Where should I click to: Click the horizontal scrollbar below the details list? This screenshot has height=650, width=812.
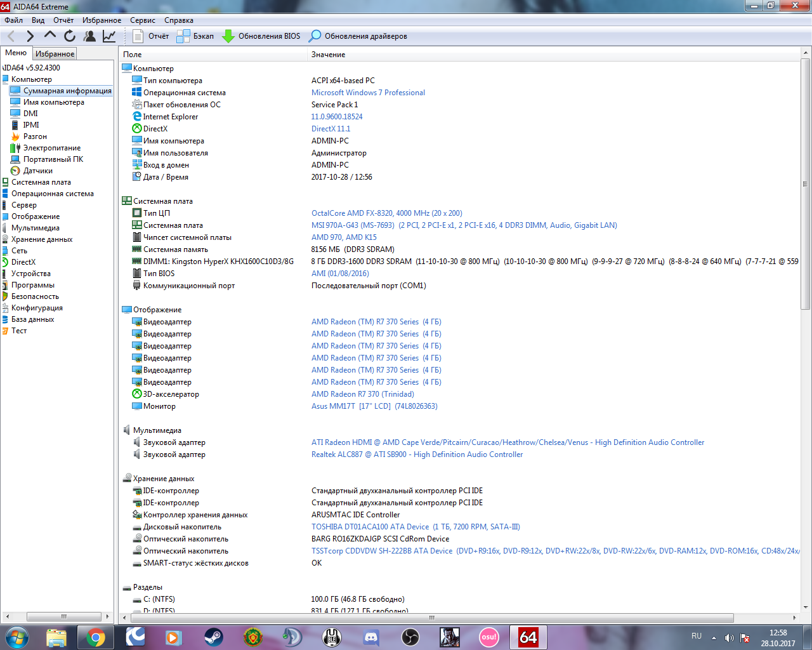(x=431, y=618)
